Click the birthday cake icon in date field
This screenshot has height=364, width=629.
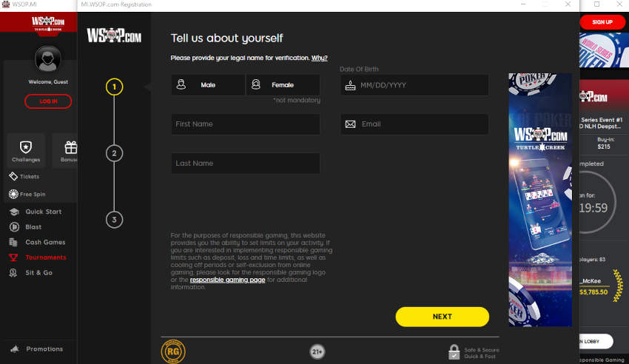pyautogui.click(x=350, y=85)
